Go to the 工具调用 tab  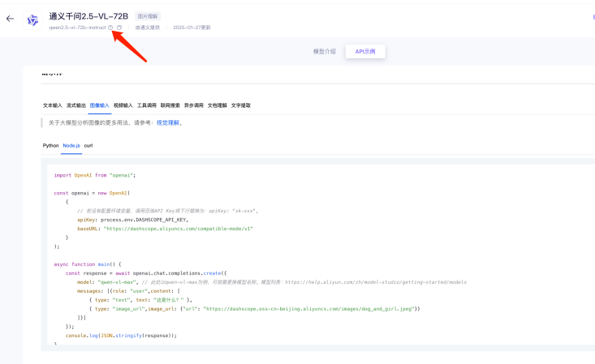point(147,105)
